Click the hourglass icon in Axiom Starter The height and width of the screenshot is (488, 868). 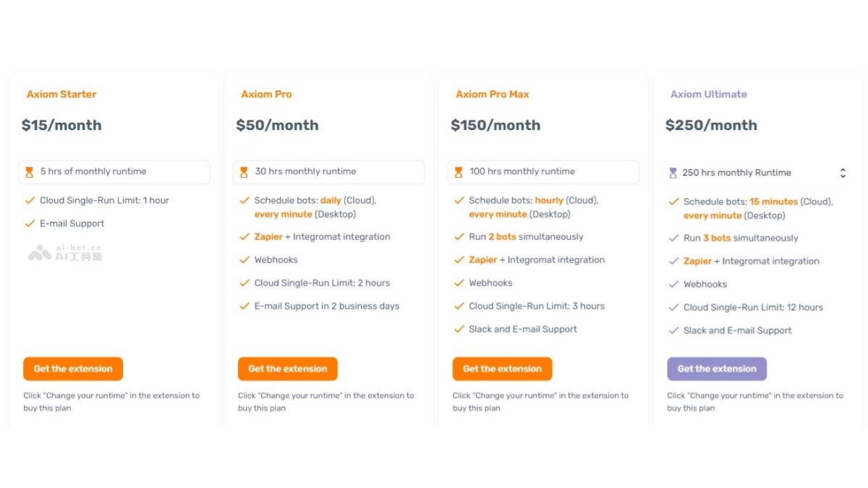(30, 172)
